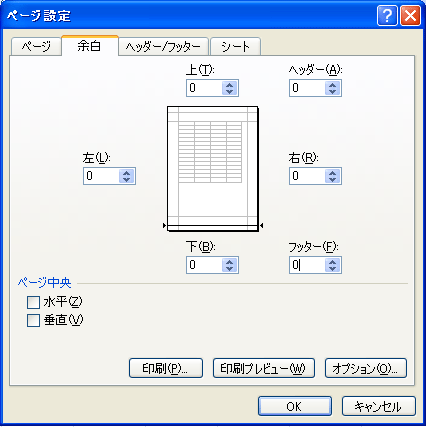This screenshot has height=427, width=426.
Task: Increase the 右 (right) margin with up arrow
Action: coord(332,173)
